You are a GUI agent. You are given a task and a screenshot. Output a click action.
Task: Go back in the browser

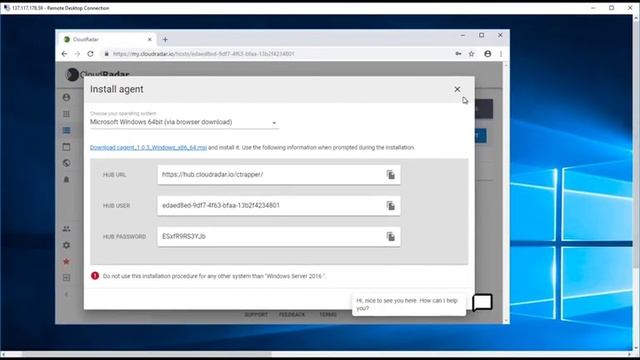[64, 54]
